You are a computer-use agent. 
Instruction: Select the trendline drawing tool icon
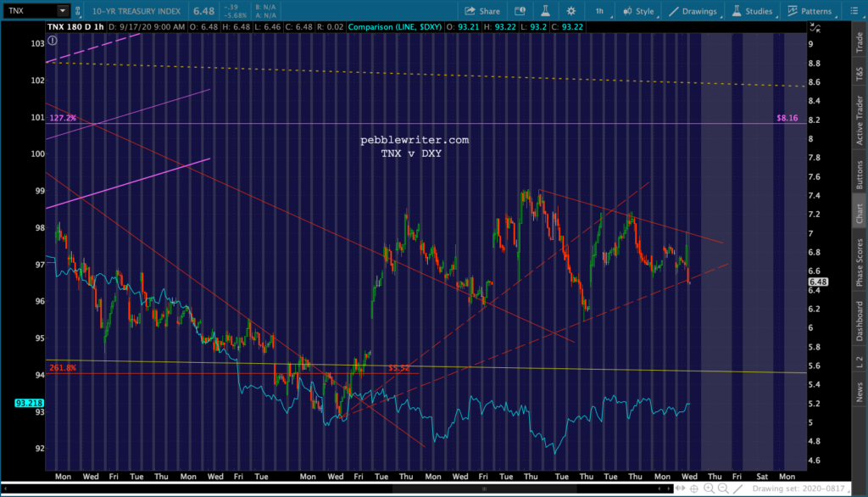coord(738,489)
